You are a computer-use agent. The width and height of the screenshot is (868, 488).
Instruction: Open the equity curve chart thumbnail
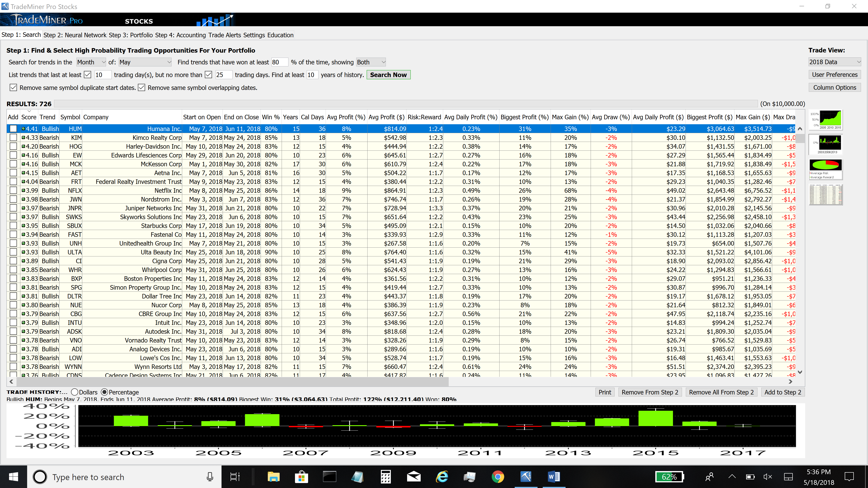point(825,120)
